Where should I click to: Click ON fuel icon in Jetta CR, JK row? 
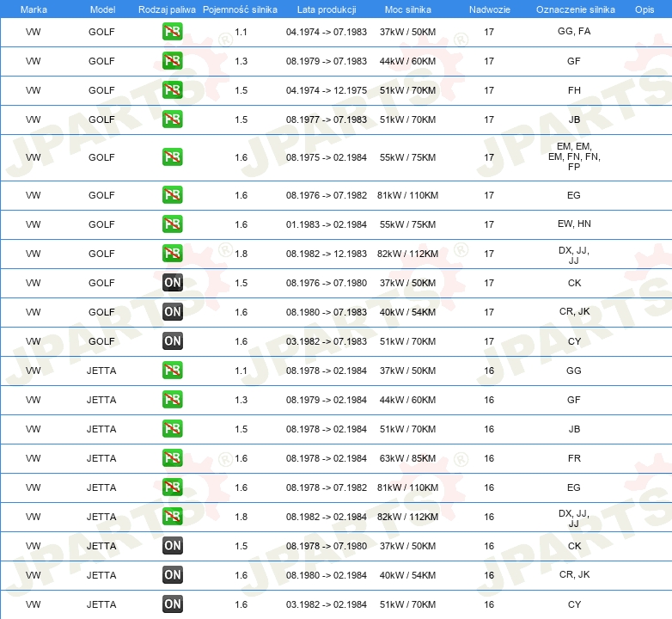coord(172,575)
